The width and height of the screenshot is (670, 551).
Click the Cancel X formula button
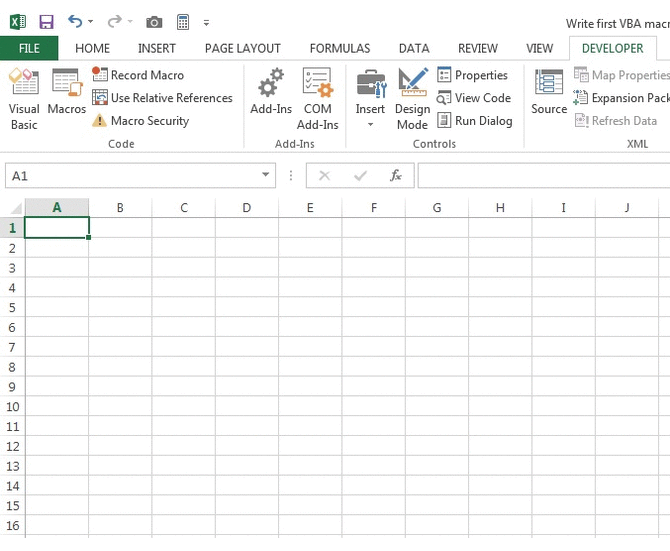pos(324,175)
